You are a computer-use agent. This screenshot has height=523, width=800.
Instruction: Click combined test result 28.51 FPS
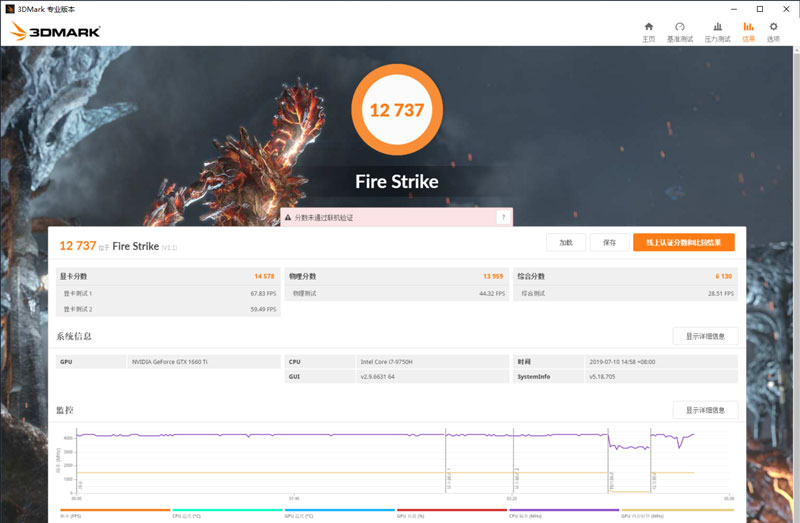coord(720,293)
